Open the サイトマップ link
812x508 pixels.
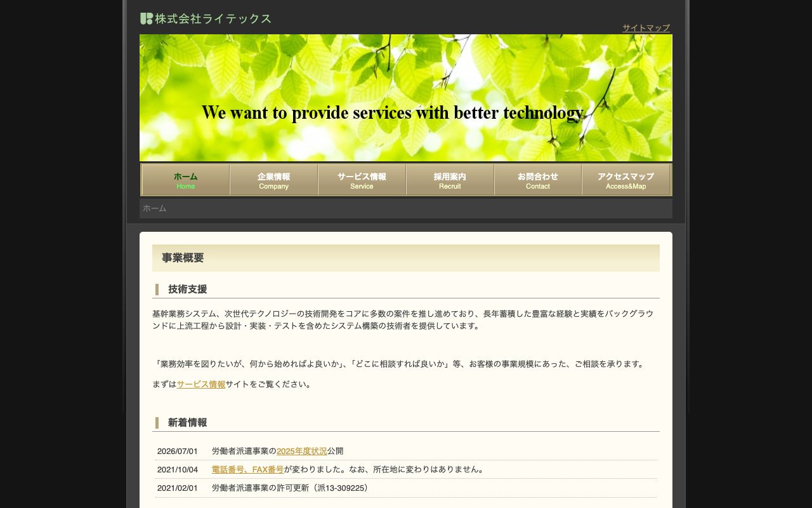pos(646,28)
